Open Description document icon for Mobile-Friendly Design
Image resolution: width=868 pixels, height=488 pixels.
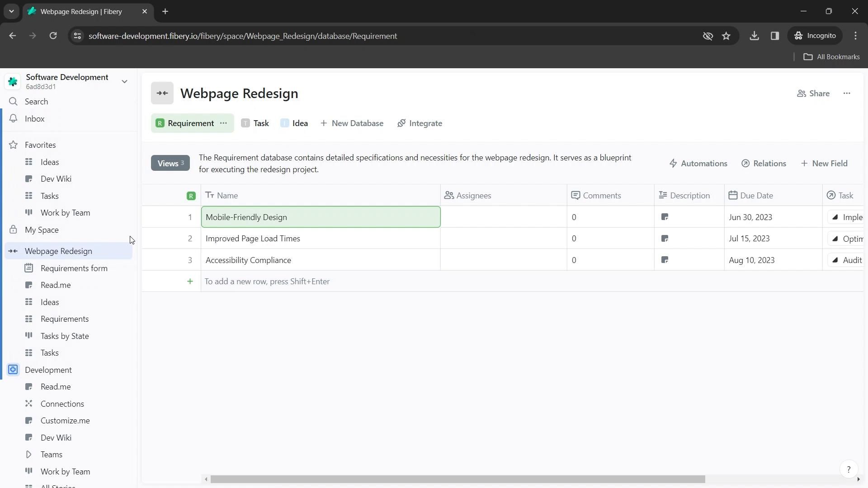click(665, 217)
